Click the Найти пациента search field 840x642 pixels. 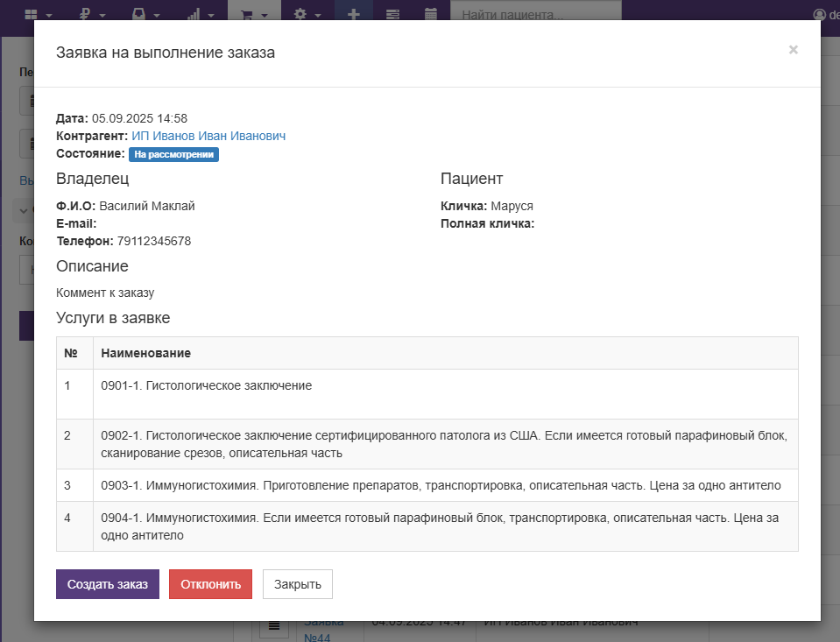coord(535,15)
